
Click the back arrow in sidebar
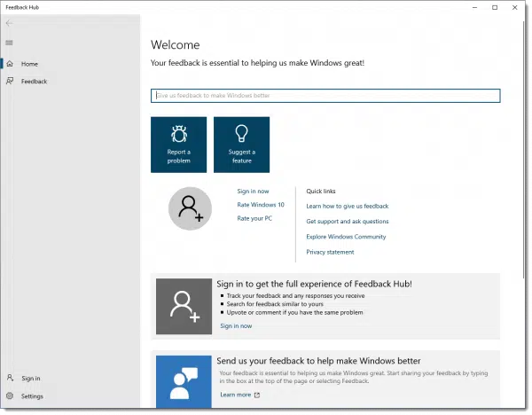[x=9, y=23]
